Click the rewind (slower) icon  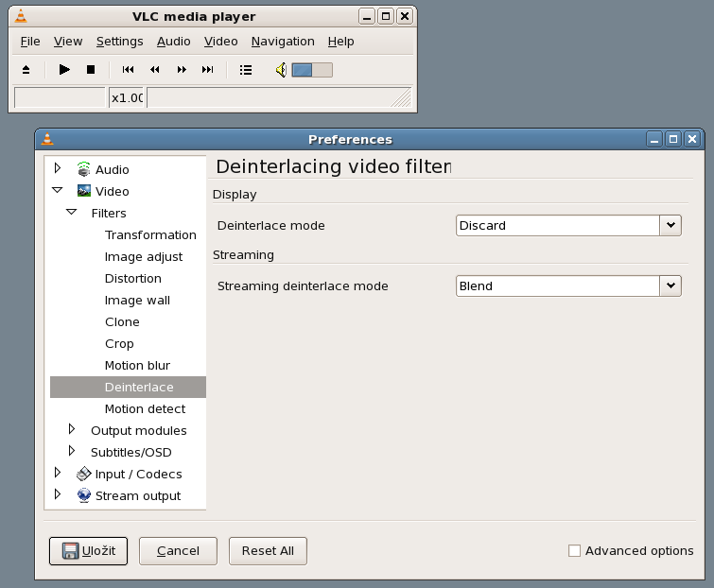[x=154, y=70]
